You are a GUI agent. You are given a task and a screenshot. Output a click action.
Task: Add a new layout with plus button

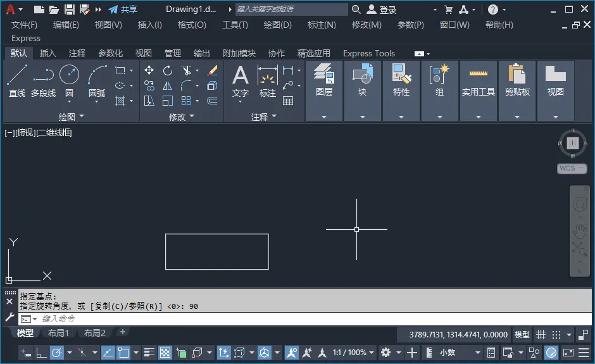[x=123, y=332]
